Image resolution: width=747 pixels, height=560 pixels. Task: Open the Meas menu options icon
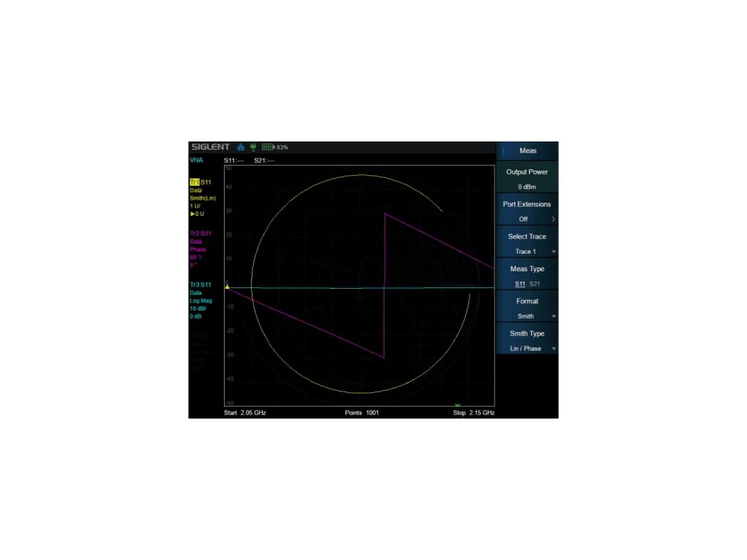502,150
